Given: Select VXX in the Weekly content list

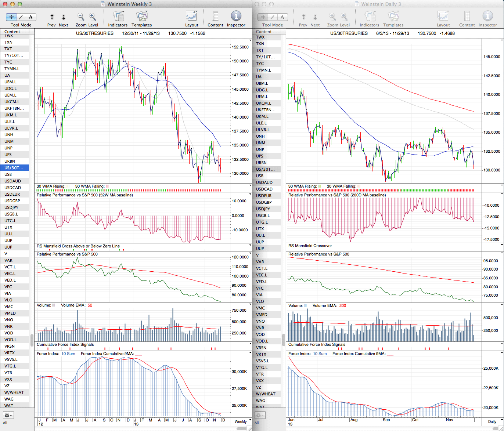Looking at the screenshot, I should 8,379.
